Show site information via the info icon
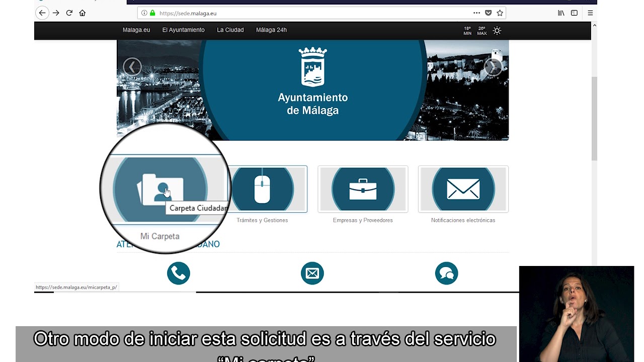Screen dimensions: 644x362 click(144, 13)
